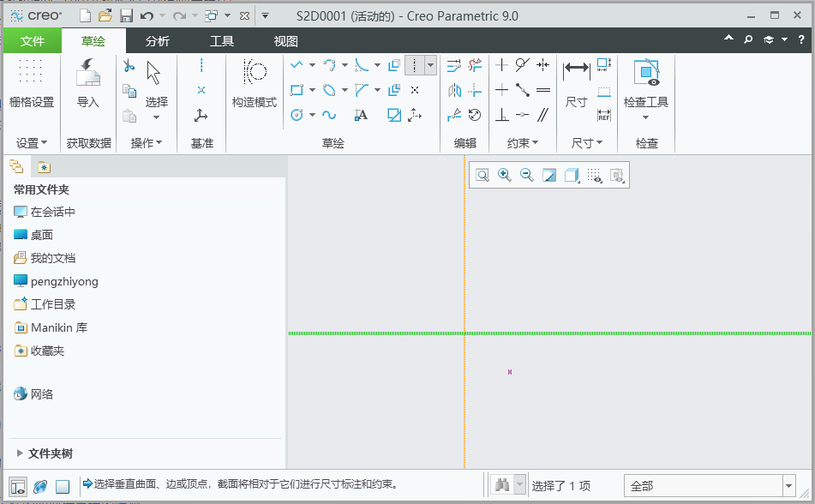
Task: Apply the parallel constraint
Action: click(x=542, y=114)
